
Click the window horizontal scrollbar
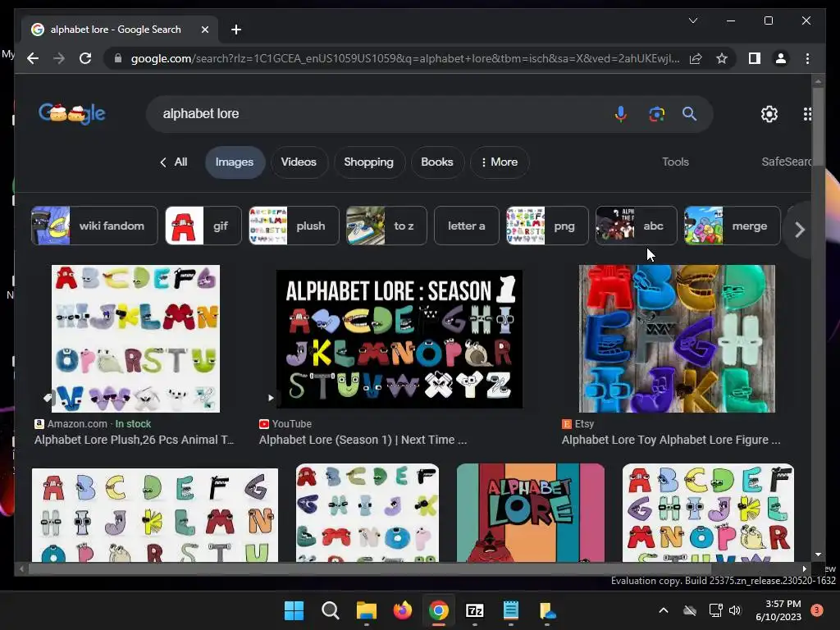370,568
